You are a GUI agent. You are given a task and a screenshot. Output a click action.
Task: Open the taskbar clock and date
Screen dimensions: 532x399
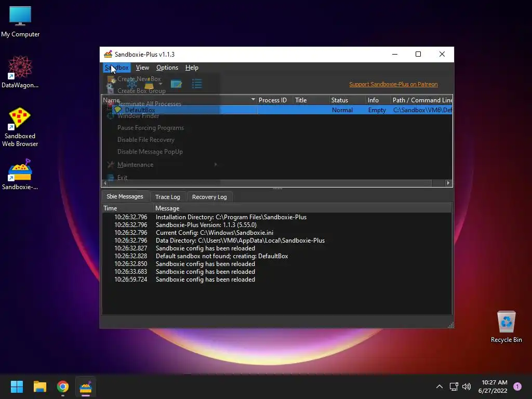(493, 387)
